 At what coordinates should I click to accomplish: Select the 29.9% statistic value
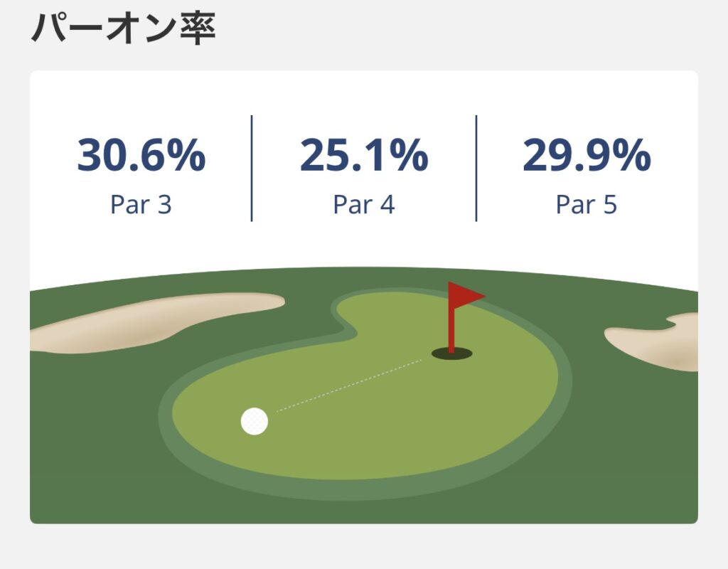[587, 156]
